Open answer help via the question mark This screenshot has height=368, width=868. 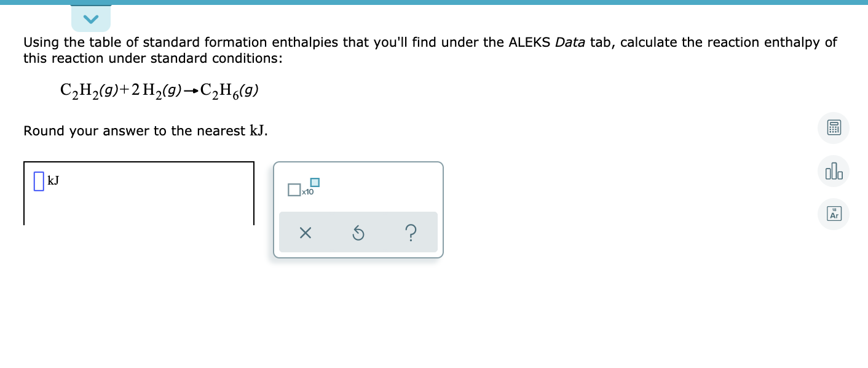[411, 232]
